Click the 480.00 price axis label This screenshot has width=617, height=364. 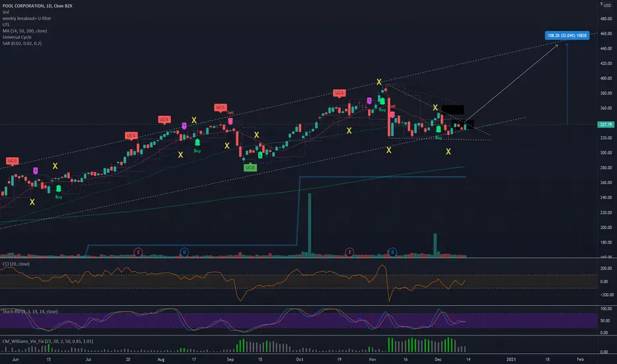point(606,19)
